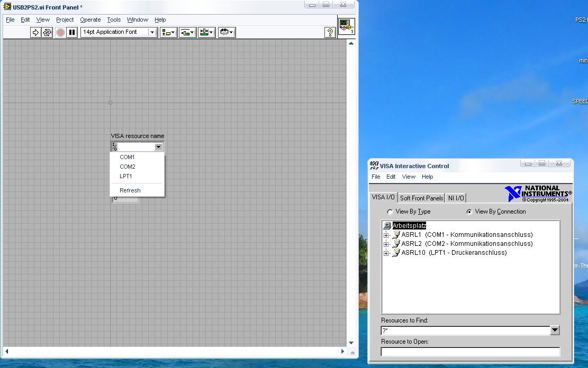Open VISA Interactive Control Help menu
This screenshot has height=368, width=588.
(427, 177)
